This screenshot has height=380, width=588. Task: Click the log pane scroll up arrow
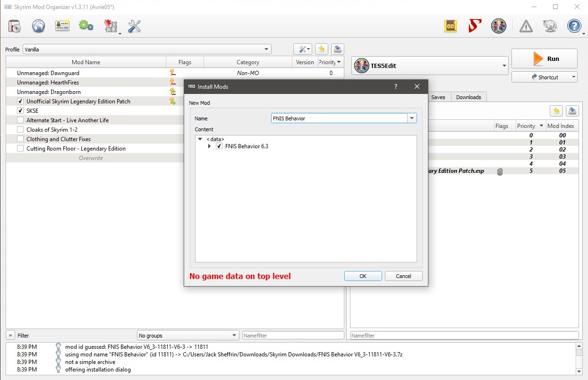click(x=579, y=346)
